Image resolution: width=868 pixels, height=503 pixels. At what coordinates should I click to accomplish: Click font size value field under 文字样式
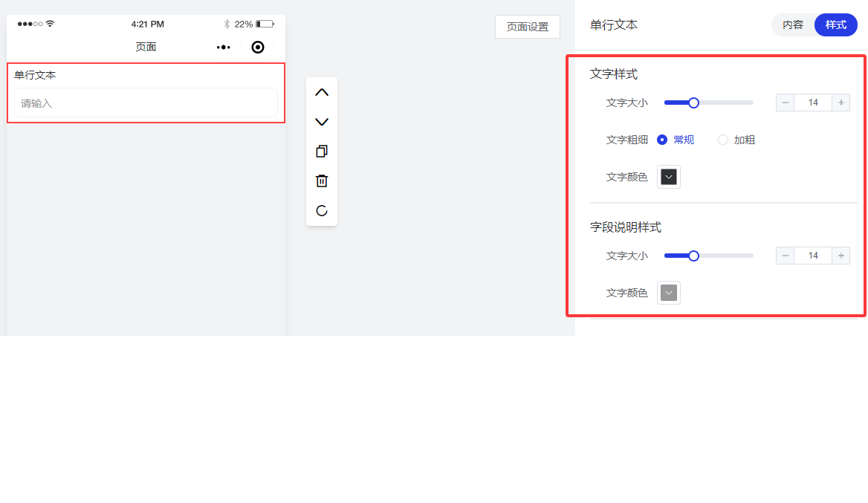[813, 103]
